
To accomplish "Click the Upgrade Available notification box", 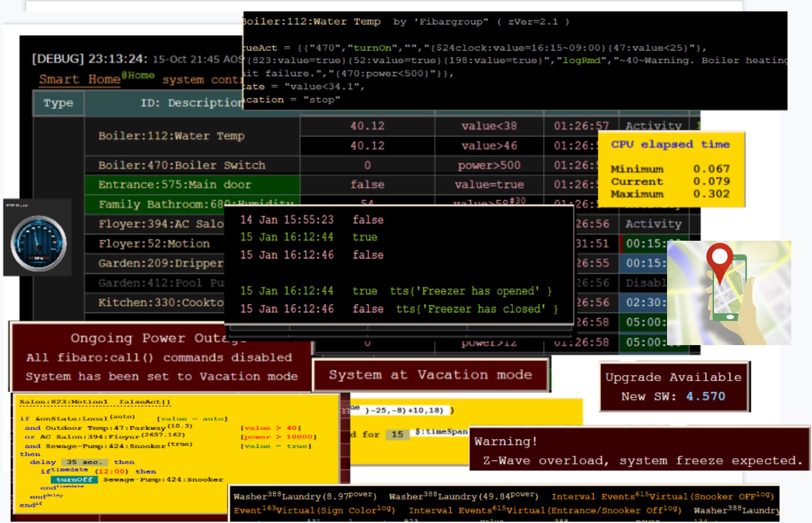I will (x=674, y=386).
